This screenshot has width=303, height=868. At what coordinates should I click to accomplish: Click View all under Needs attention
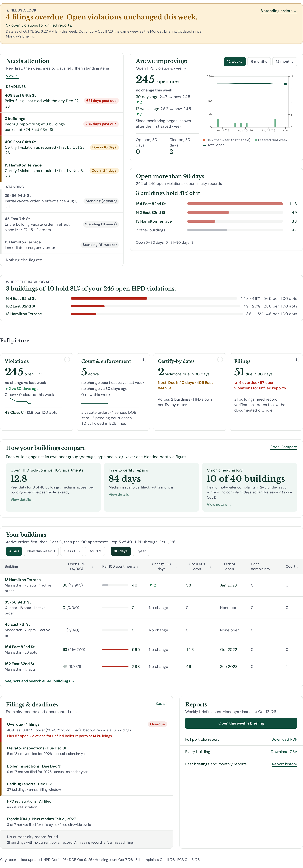click(12, 76)
